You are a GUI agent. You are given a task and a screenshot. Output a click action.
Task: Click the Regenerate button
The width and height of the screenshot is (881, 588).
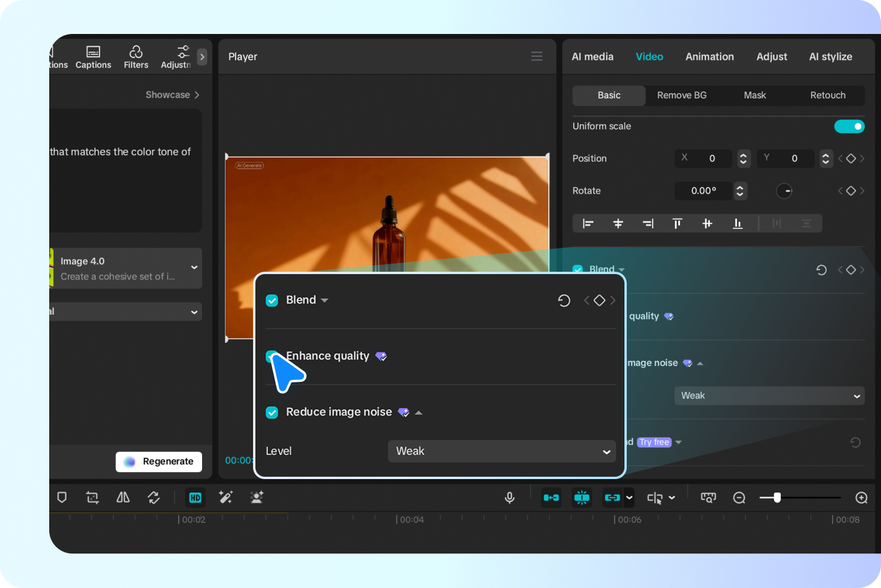tap(159, 461)
